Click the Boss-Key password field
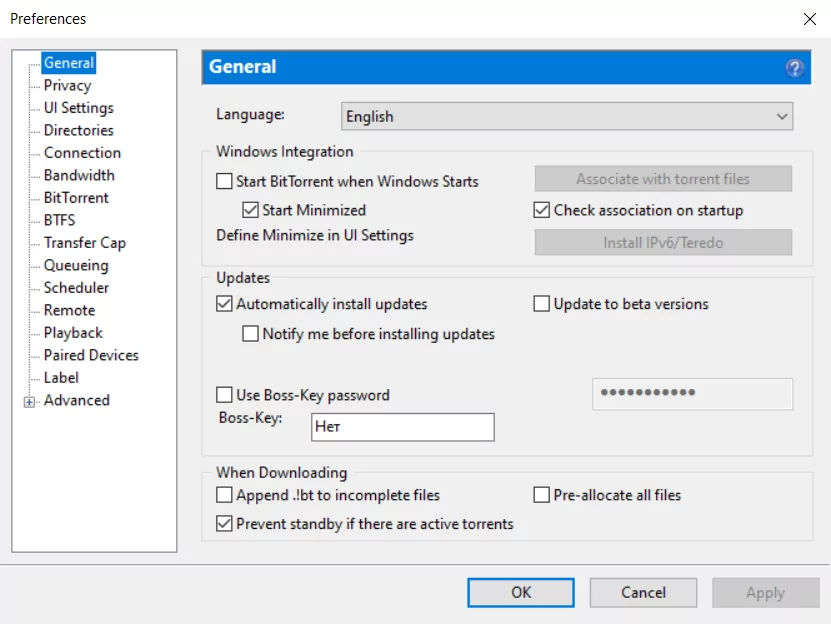831x624 pixels. [692, 393]
